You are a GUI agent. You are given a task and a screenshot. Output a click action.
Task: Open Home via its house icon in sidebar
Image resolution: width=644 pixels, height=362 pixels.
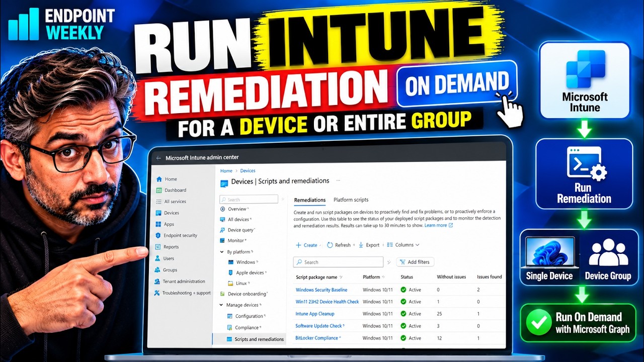[159, 179]
